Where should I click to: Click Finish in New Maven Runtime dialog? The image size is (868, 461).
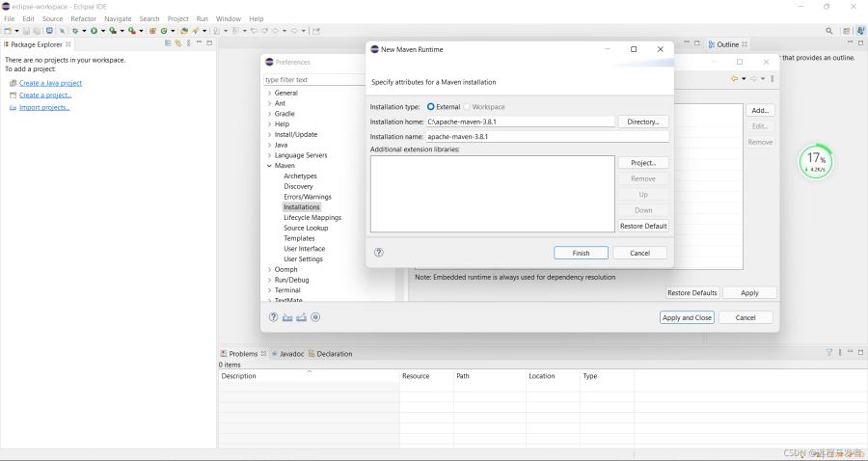point(581,253)
